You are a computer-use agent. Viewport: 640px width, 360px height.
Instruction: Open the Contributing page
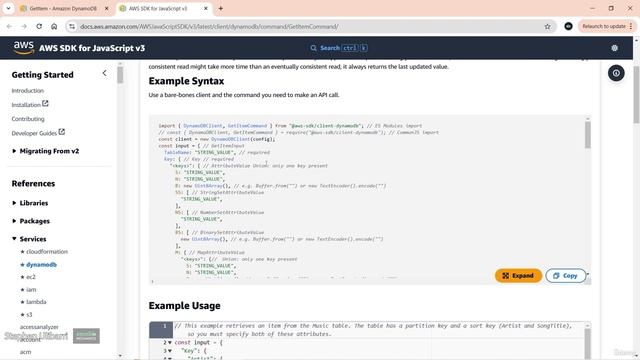pos(28,119)
